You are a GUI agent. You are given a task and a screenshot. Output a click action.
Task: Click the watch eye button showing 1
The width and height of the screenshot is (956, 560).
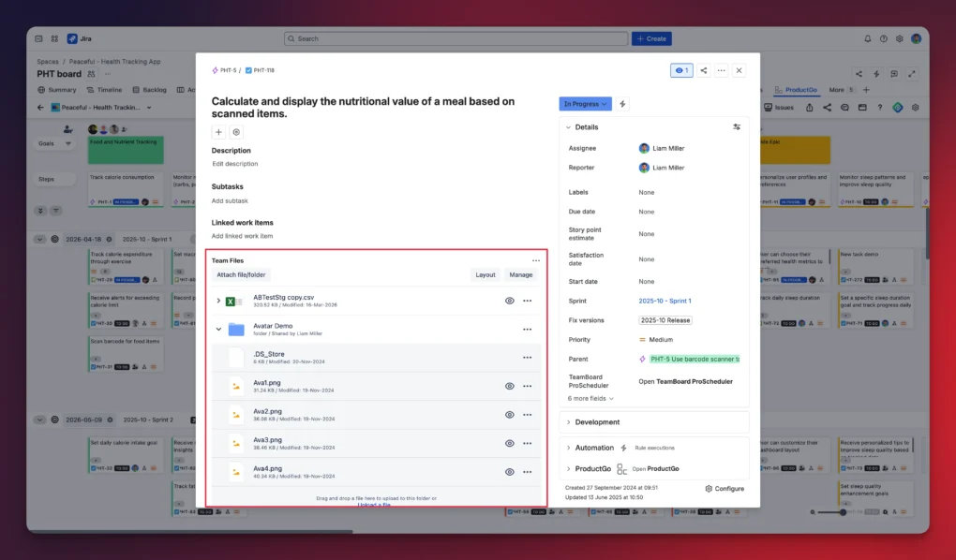681,70
